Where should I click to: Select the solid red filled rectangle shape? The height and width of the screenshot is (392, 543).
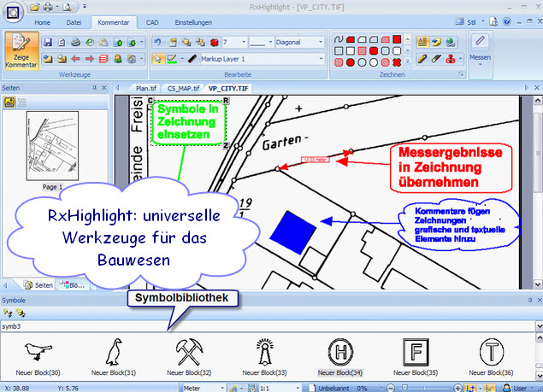398,39
